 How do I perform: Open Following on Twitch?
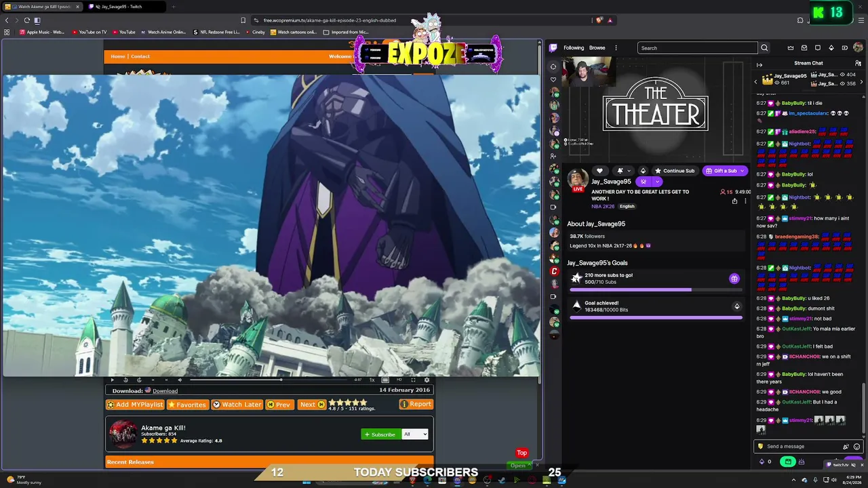click(574, 48)
